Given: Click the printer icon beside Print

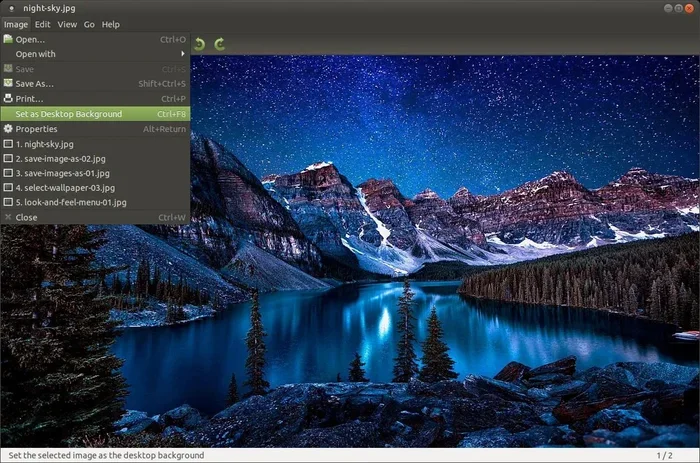Looking at the screenshot, I should point(8,98).
